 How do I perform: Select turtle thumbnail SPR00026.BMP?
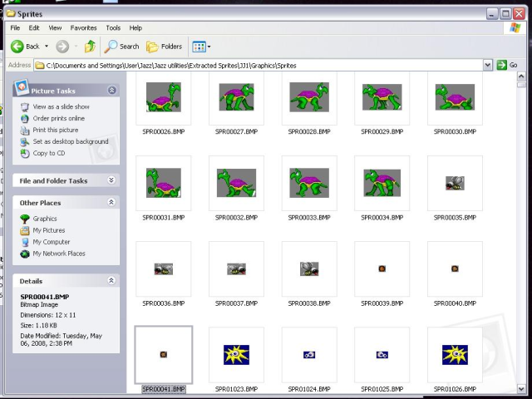(x=164, y=97)
